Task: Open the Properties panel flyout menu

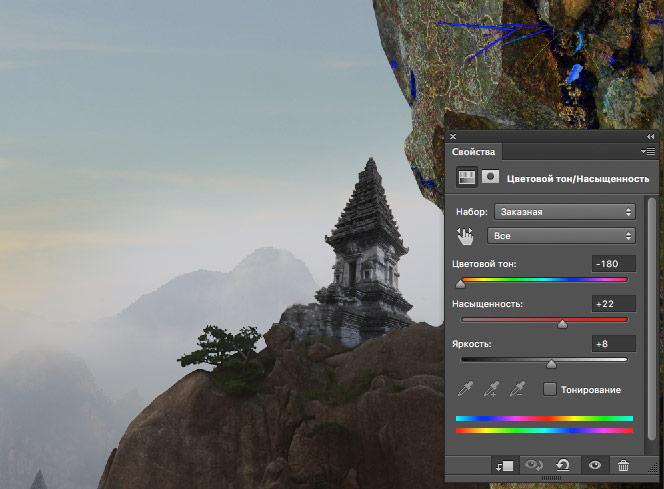Action: pos(648,151)
